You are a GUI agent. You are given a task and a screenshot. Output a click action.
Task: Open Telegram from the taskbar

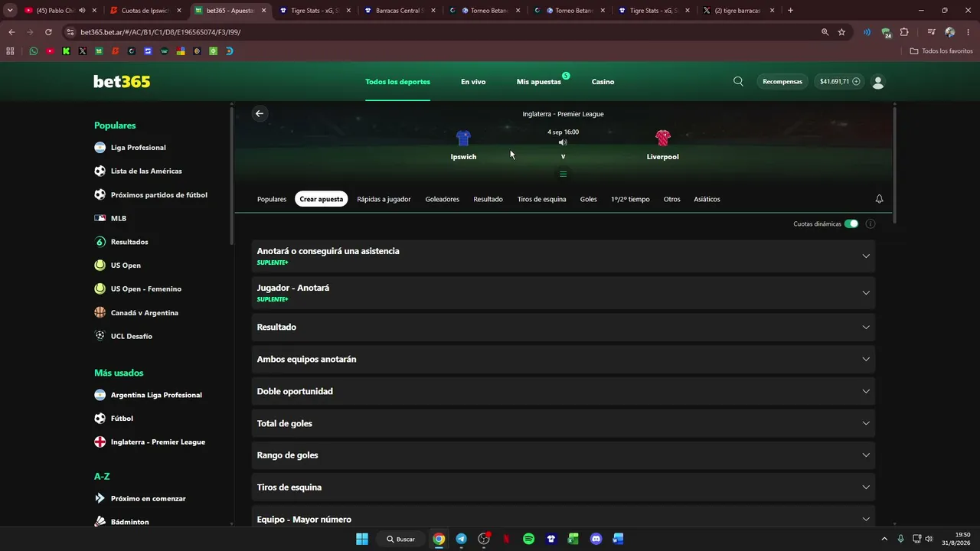pos(461,539)
